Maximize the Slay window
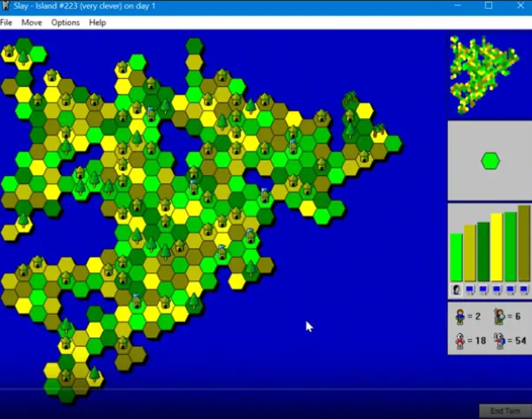The width and height of the screenshot is (532, 419). (489, 6)
